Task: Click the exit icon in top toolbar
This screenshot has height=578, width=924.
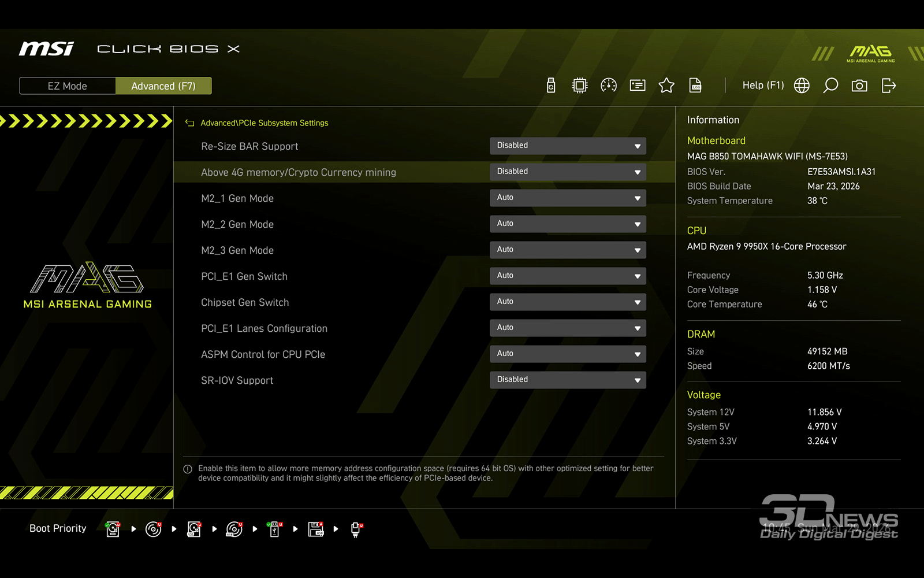Action: point(889,86)
